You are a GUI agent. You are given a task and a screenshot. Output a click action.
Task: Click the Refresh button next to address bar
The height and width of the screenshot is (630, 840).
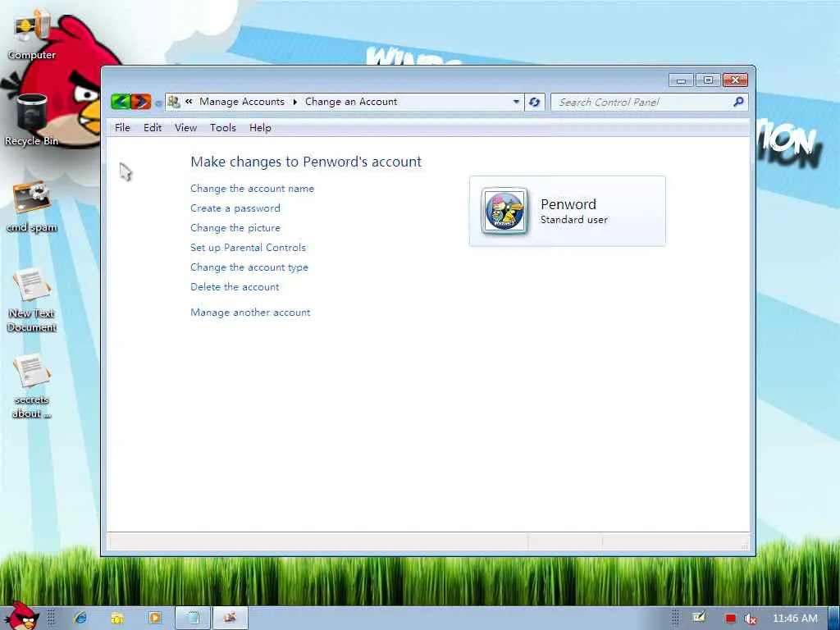(535, 102)
